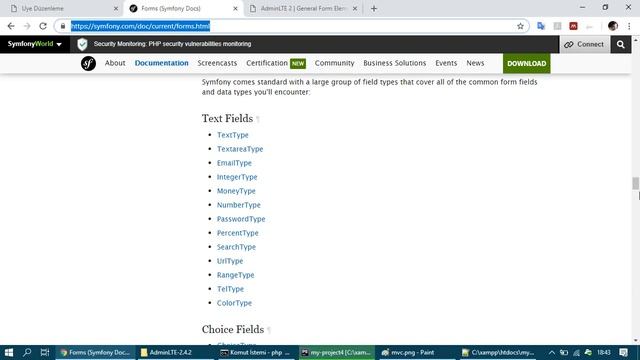The image size is (640, 360).
Task: Expand the SymfonyWorld dropdown
Action: coord(35,44)
